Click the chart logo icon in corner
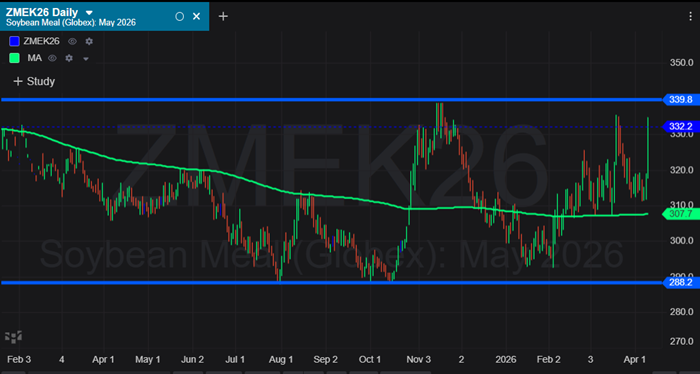The width and height of the screenshot is (700, 374). tap(13, 337)
